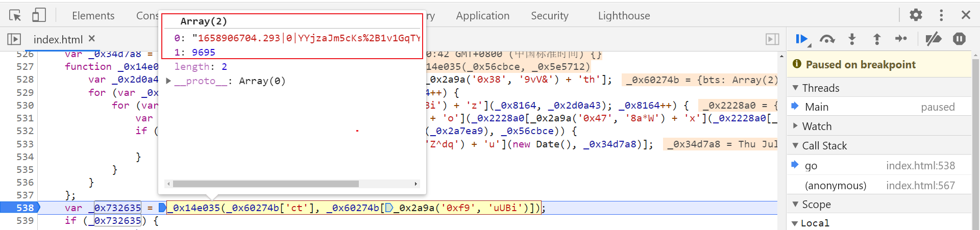The height and width of the screenshot is (230, 980).
Task: Step over next function call
Action: (827, 39)
